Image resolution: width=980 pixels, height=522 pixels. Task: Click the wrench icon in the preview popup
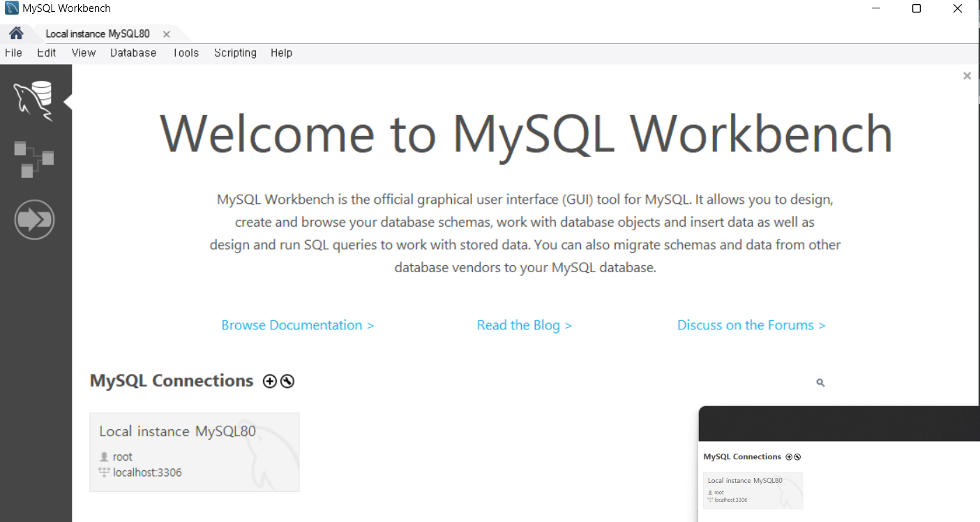pos(797,457)
